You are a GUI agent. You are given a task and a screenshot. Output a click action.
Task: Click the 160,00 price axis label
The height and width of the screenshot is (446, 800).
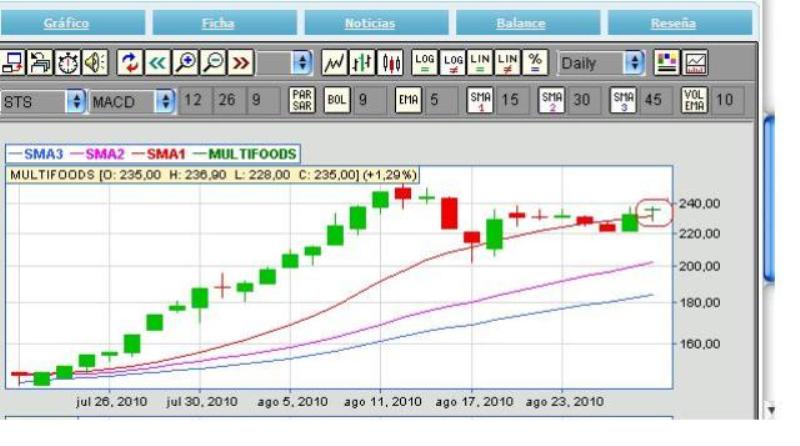[x=699, y=343]
